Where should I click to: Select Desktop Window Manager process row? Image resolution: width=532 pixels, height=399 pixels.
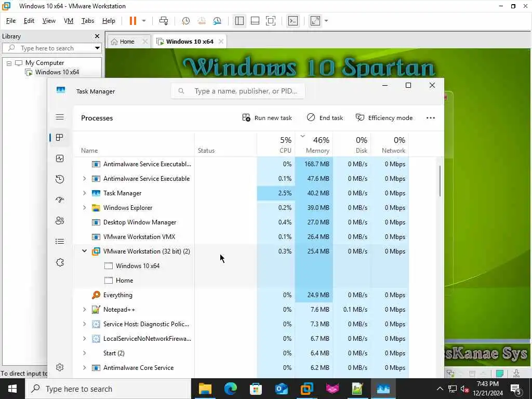(241, 222)
